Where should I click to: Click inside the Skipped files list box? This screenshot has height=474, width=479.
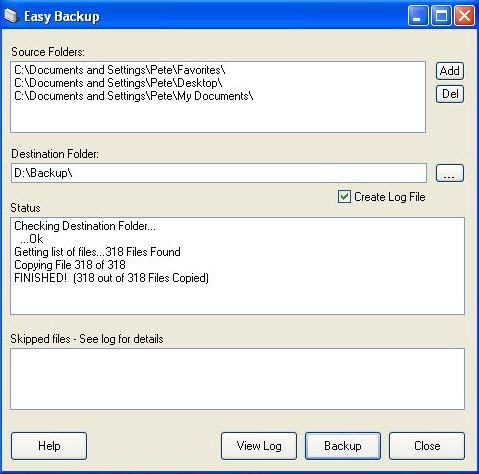[237, 379]
